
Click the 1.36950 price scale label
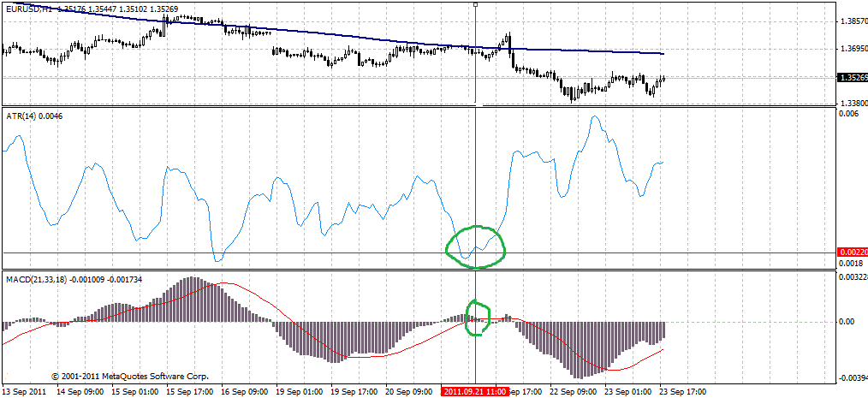point(853,50)
